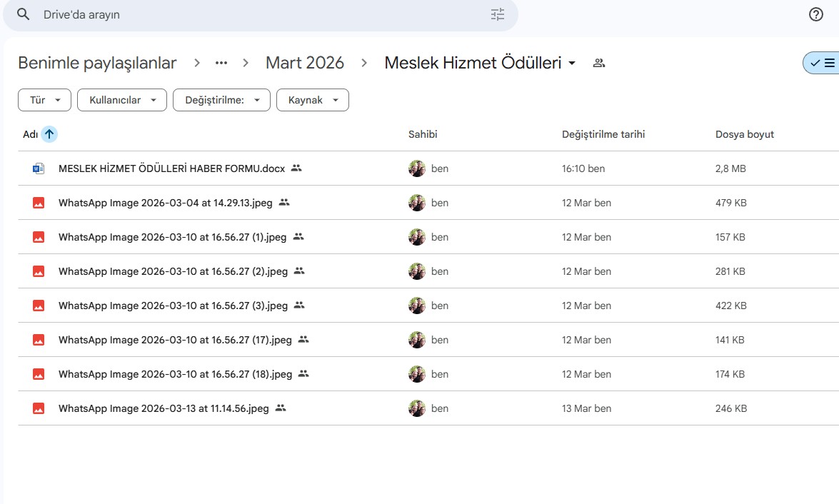This screenshot has width=839, height=504.
Task: Navigate to Mart 2026 breadcrumb folder
Action: 305,63
